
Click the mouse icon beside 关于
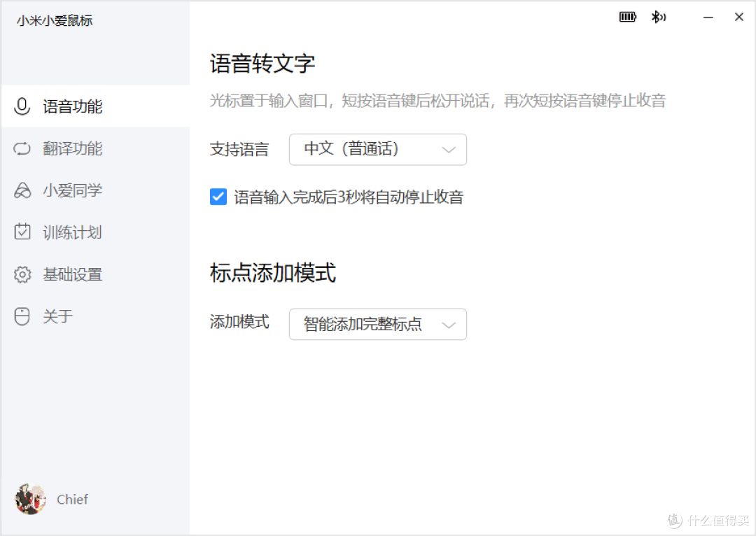tap(22, 317)
